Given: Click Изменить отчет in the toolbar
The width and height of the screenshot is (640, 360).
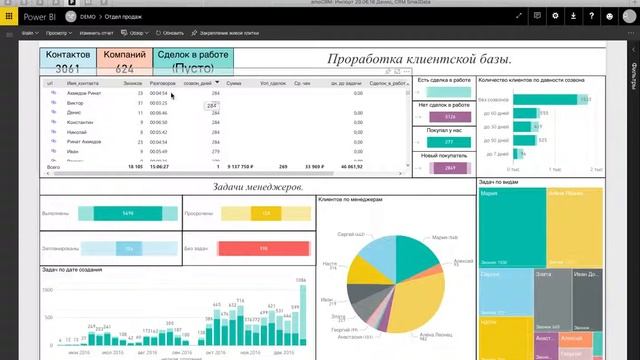Looking at the screenshot, I should 96,33.
